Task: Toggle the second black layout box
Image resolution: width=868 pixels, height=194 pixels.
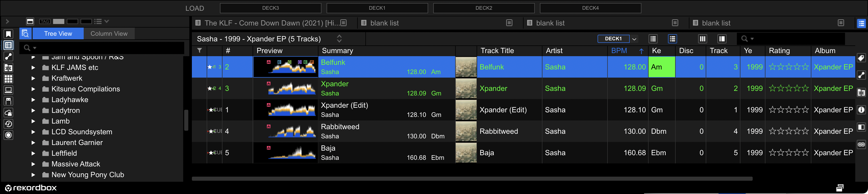Action: (x=86, y=22)
